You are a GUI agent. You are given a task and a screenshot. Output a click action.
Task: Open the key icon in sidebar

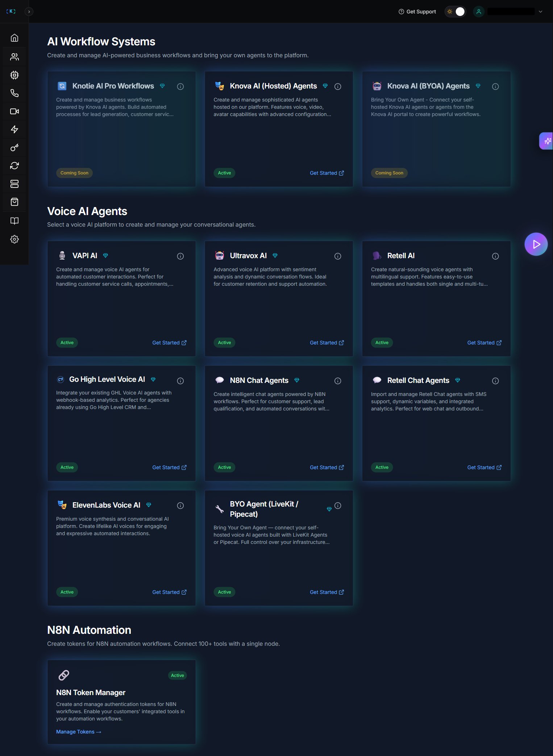[14, 148]
